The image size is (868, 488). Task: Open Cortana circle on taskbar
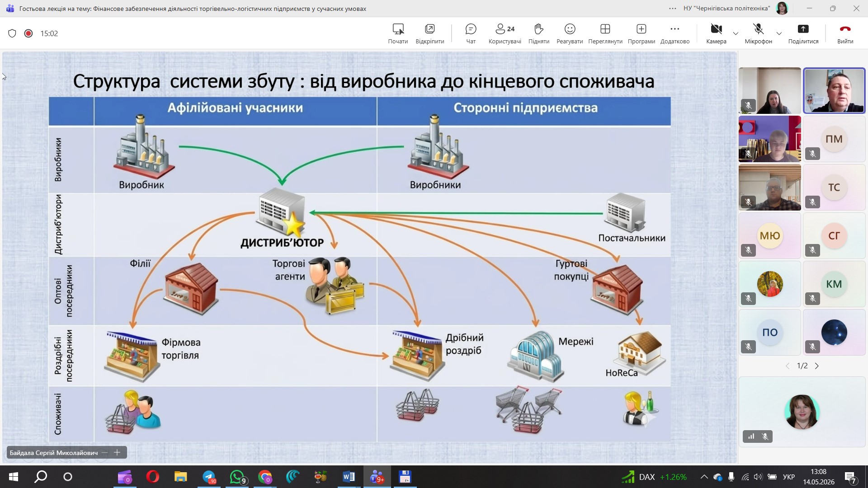(x=68, y=477)
